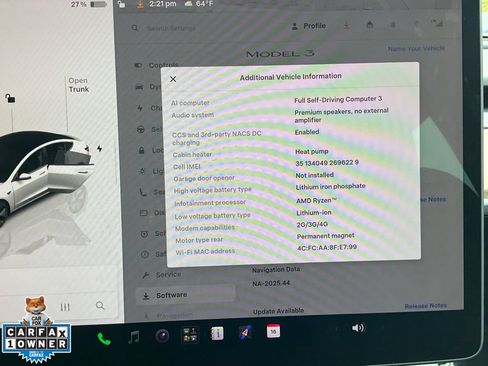488x366 pixels.
Task: Tap the search magnifier in settings
Action: pos(135,28)
